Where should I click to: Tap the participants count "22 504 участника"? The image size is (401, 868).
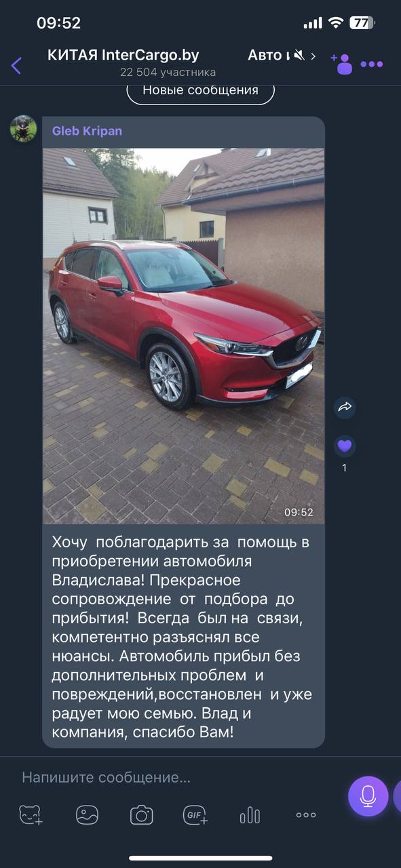[x=168, y=72]
